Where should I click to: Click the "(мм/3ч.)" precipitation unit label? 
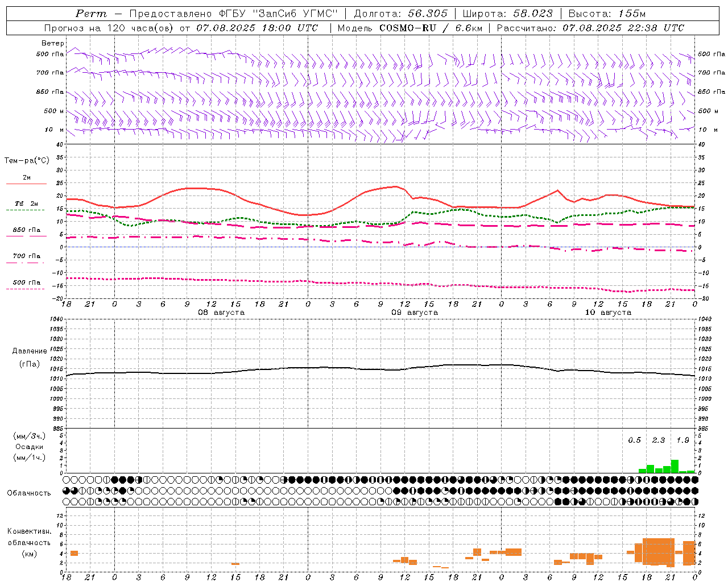30,436
